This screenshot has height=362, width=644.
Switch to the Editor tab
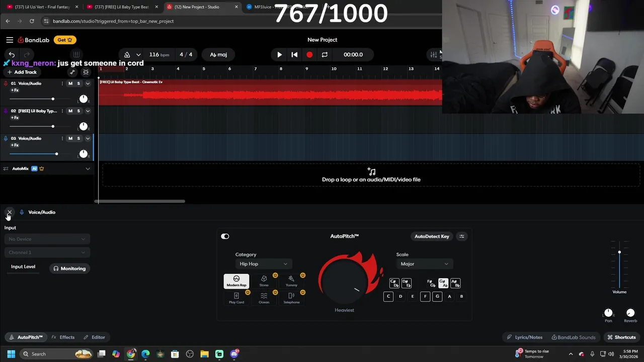click(x=95, y=337)
